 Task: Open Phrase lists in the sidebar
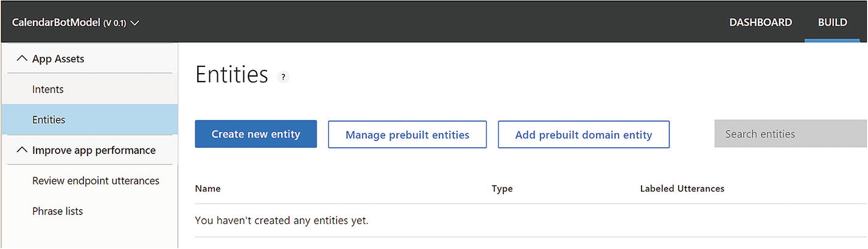tap(58, 211)
